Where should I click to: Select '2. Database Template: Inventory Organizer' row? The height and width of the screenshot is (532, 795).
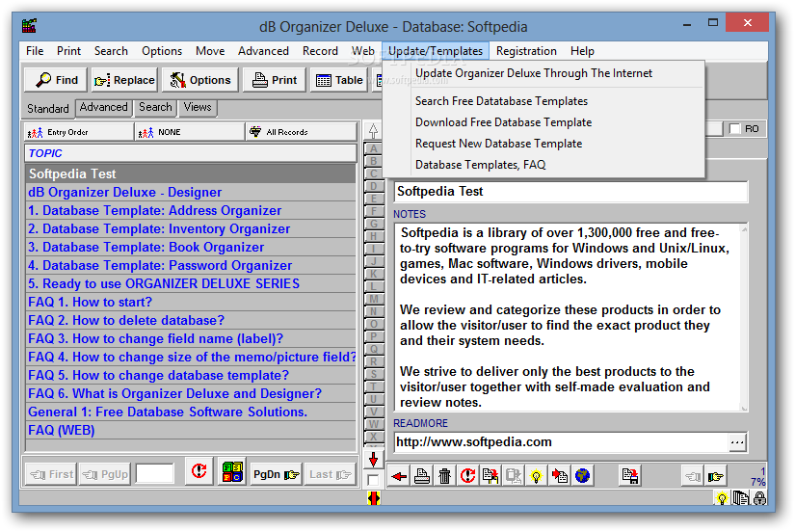[191, 229]
